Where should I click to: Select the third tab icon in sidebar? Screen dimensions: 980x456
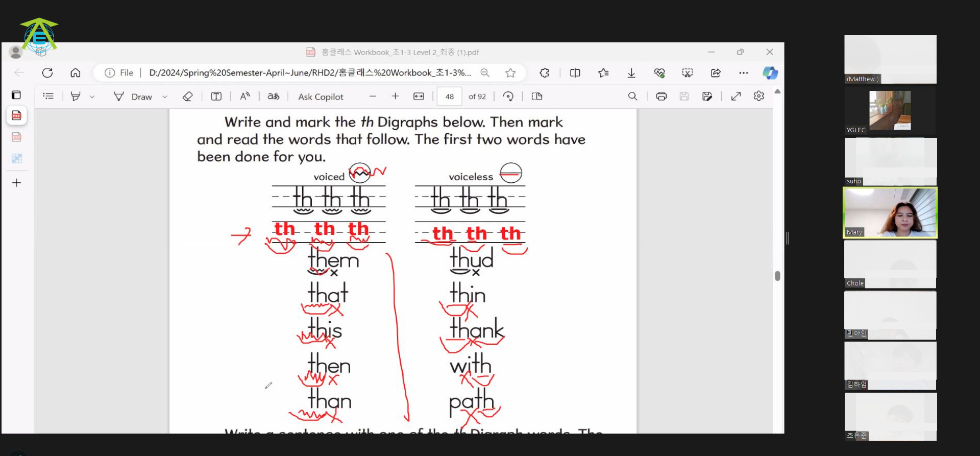[16, 158]
